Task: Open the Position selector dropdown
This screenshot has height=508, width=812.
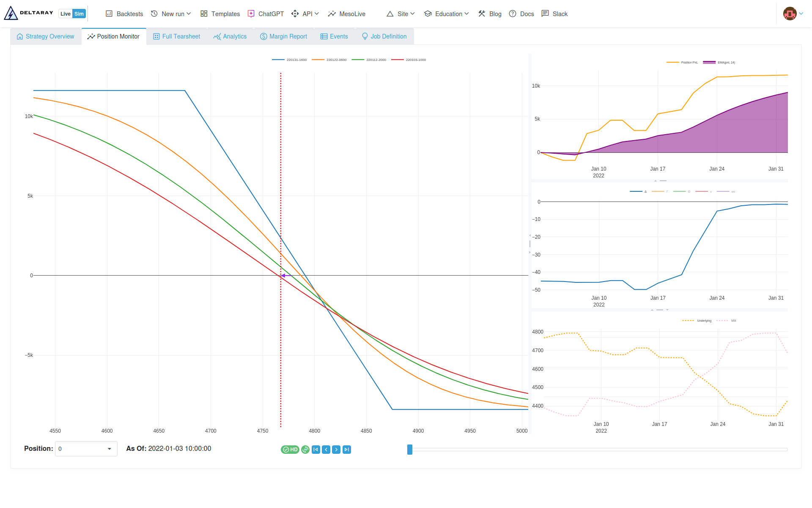Action: pos(86,449)
